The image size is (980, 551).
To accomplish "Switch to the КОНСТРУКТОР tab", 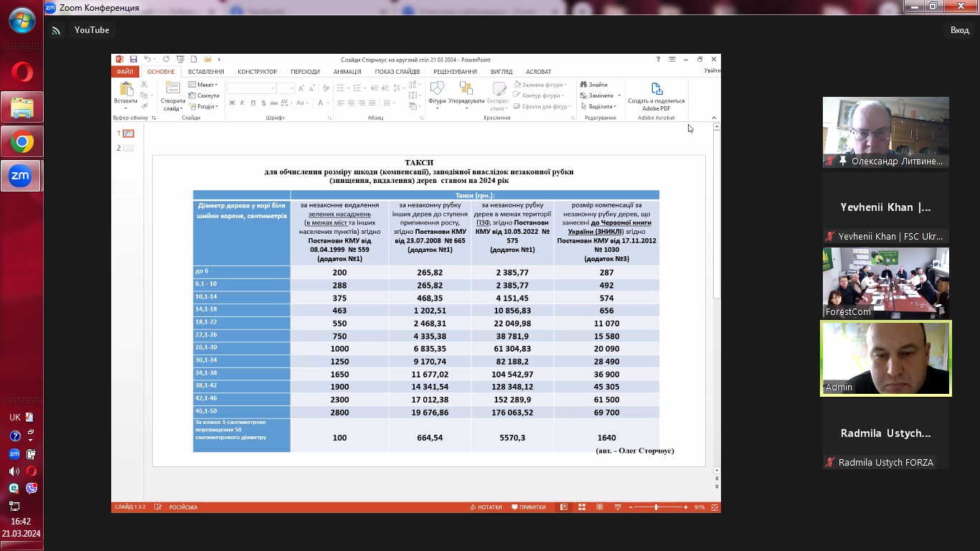I will [x=257, y=72].
